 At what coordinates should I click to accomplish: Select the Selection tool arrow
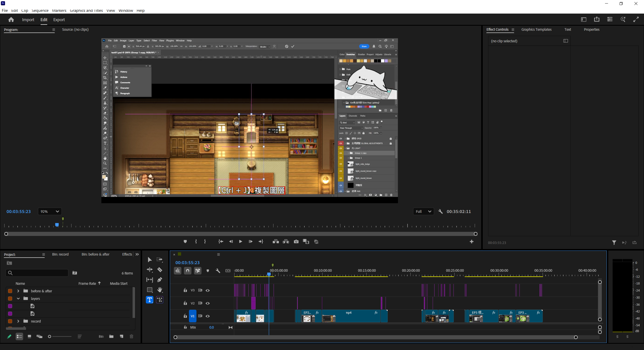click(150, 260)
